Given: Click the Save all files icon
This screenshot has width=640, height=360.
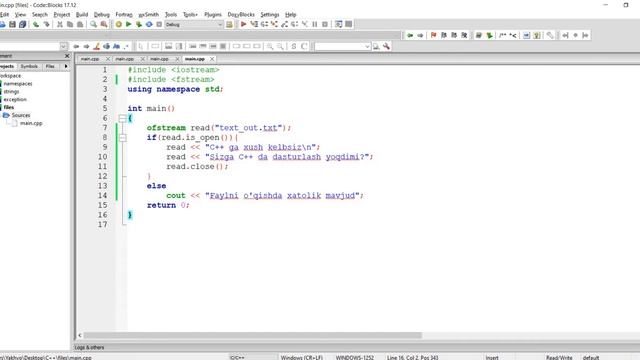Looking at the screenshot, I should pos(22,24).
